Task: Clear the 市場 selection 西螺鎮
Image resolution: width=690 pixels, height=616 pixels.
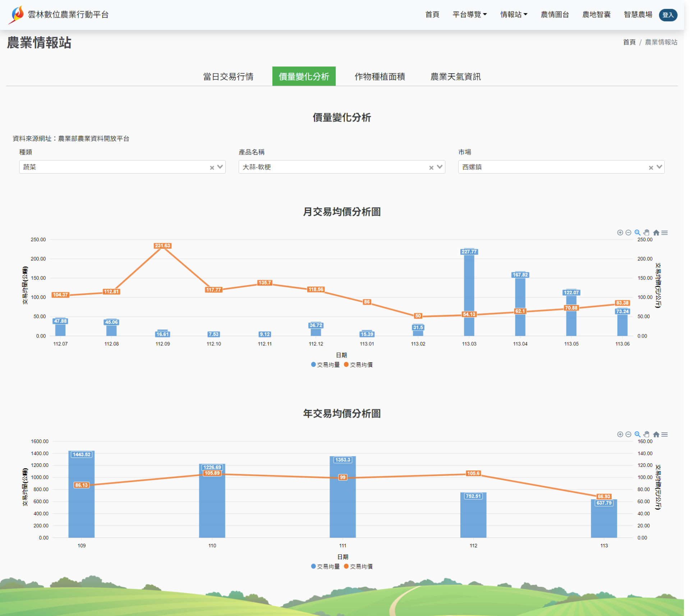Action: click(x=650, y=167)
